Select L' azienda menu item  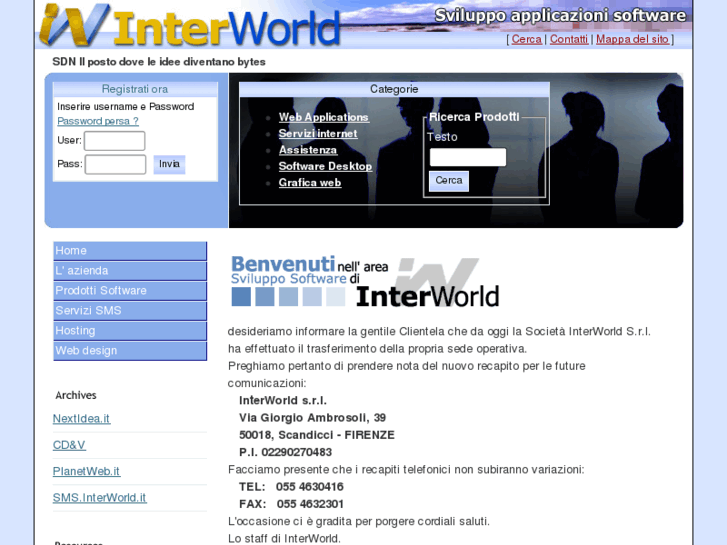(130, 271)
